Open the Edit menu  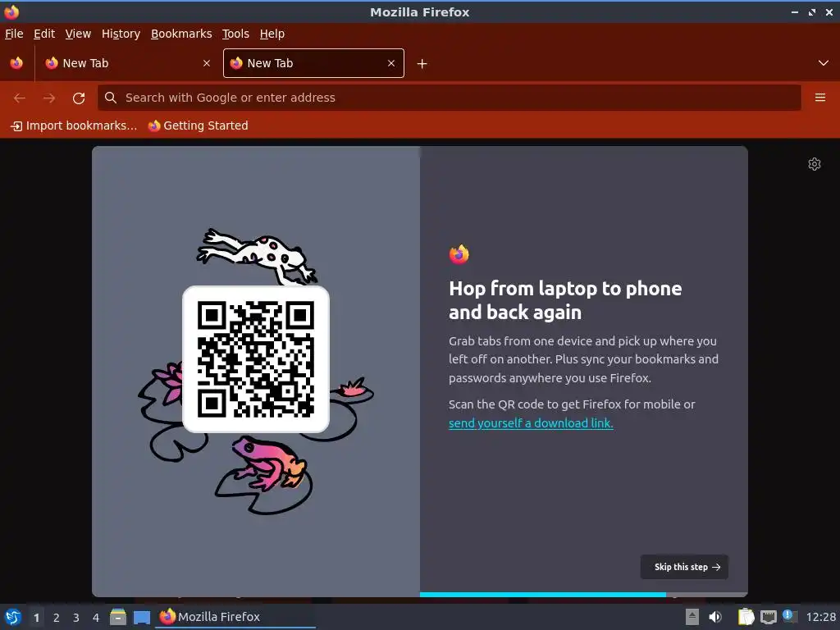[44, 34]
